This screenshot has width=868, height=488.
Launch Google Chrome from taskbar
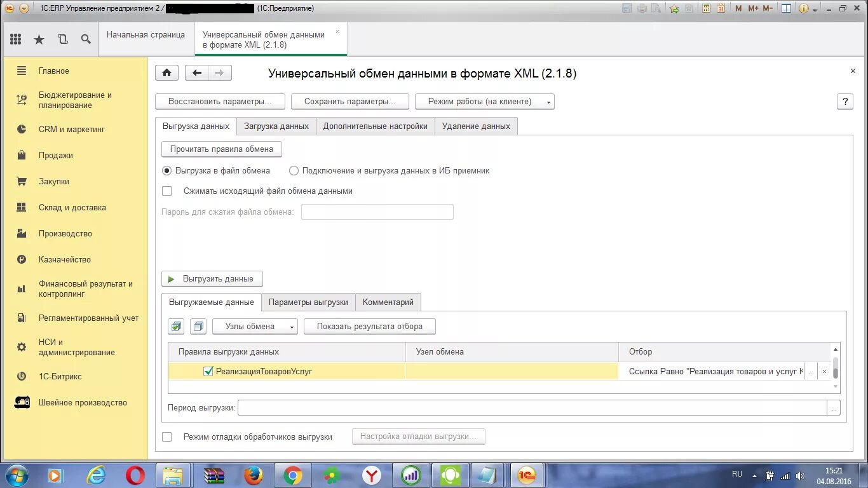tap(292, 475)
